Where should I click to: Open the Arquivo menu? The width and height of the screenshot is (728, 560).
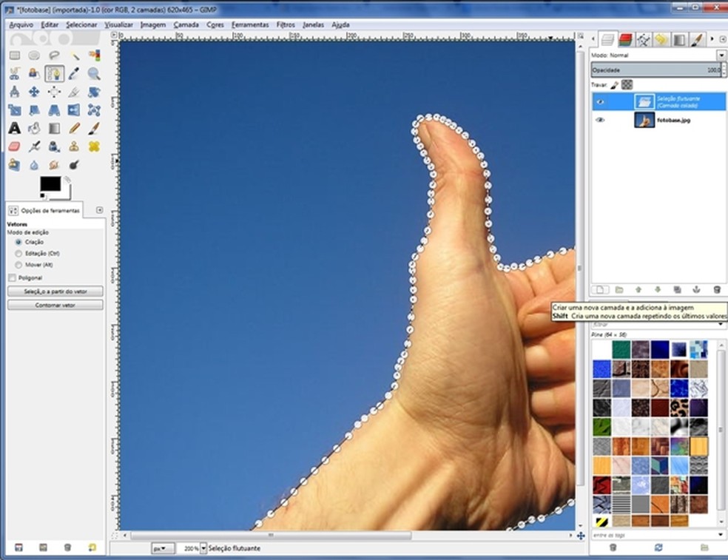(x=21, y=24)
